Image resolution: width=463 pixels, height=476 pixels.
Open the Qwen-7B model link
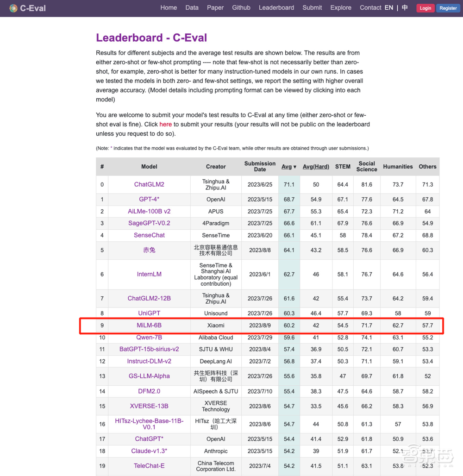[x=149, y=338]
